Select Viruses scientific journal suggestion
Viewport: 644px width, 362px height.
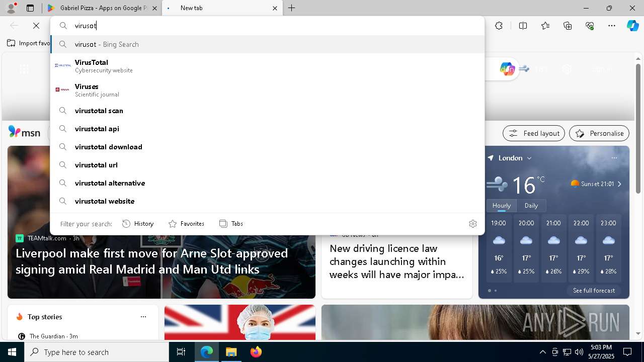[267, 90]
